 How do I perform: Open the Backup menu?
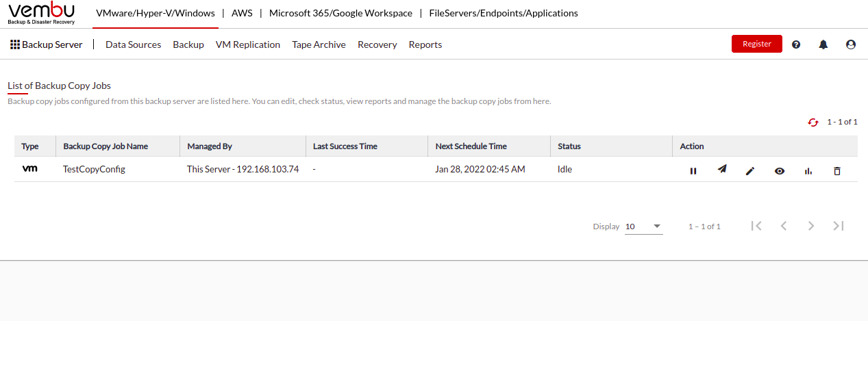point(188,44)
